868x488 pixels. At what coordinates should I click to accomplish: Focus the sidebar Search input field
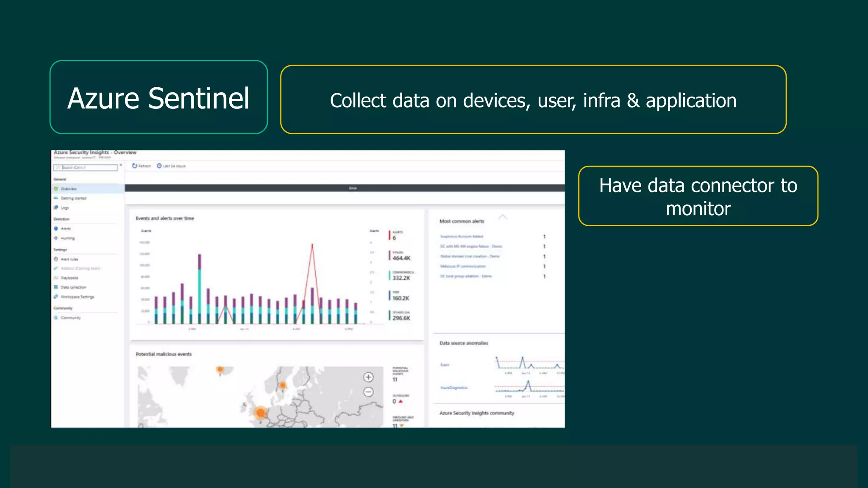86,168
